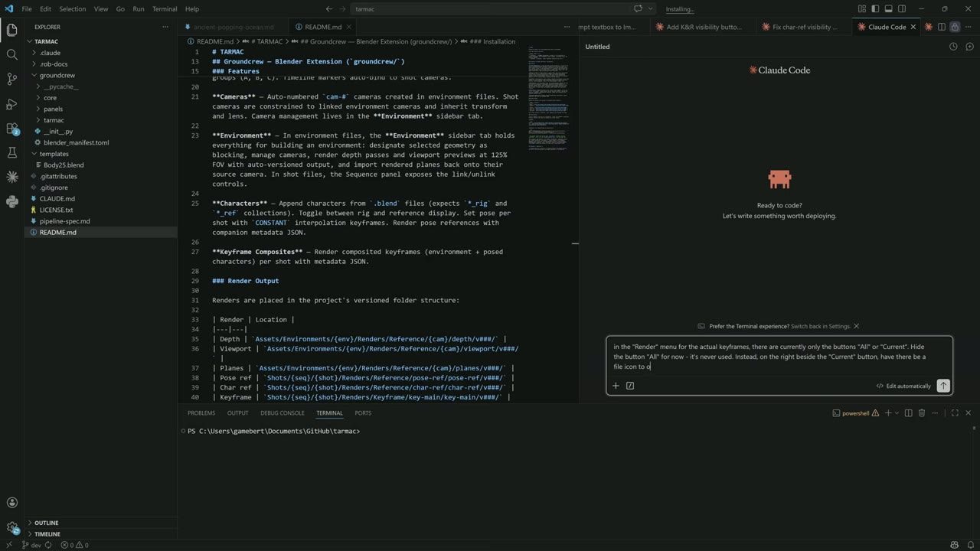The width and height of the screenshot is (980, 551).
Task: Click the remote window icon in status bar
Action: (x=8, y=545)
